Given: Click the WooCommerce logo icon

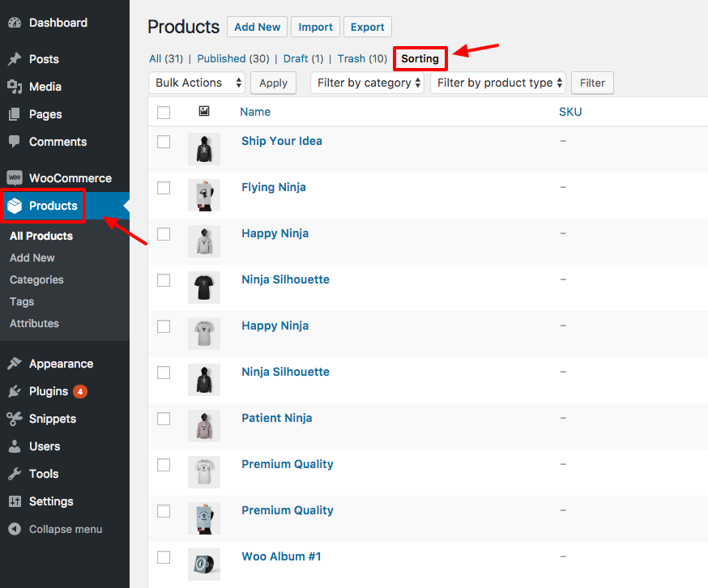Looking at the screenshot, I should click(x=14, y=178).
